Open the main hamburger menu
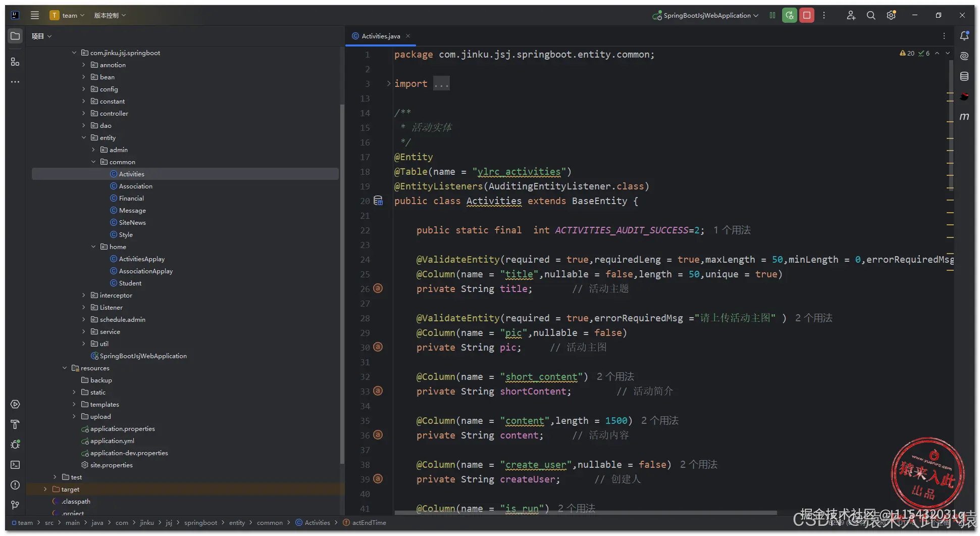The width and height of the screenshot is (980, 536). point(35,15)
